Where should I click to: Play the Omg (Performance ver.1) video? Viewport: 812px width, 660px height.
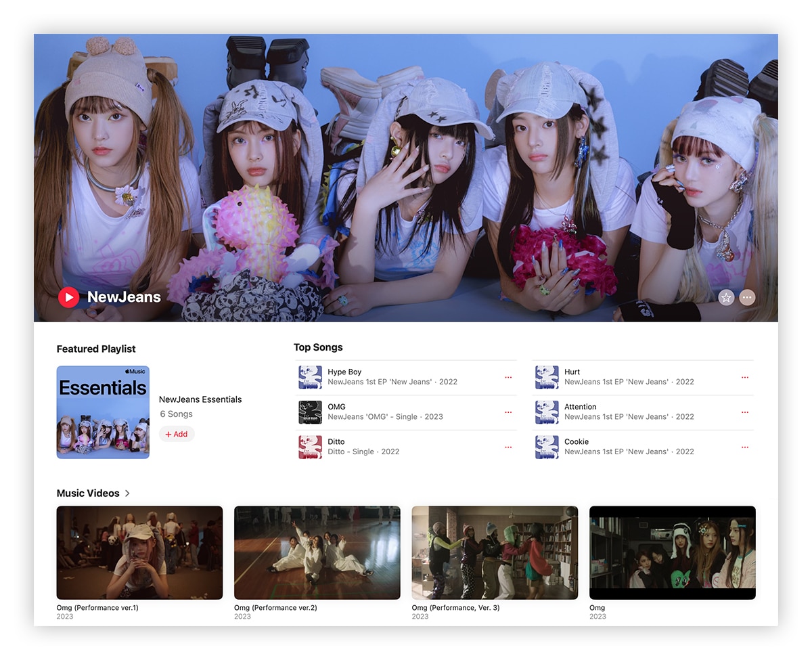tap(139, 552)
